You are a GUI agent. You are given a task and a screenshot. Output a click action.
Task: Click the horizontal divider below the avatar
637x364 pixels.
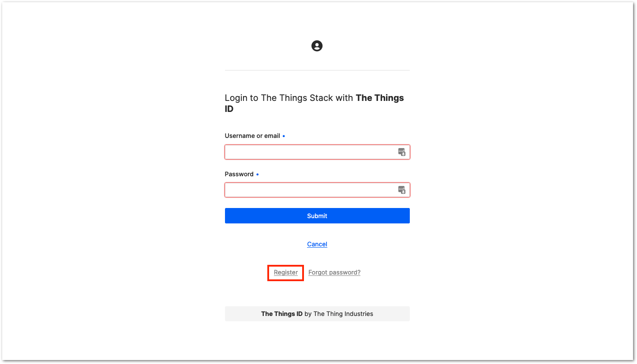pyautogui.click(x=317, y=70)
